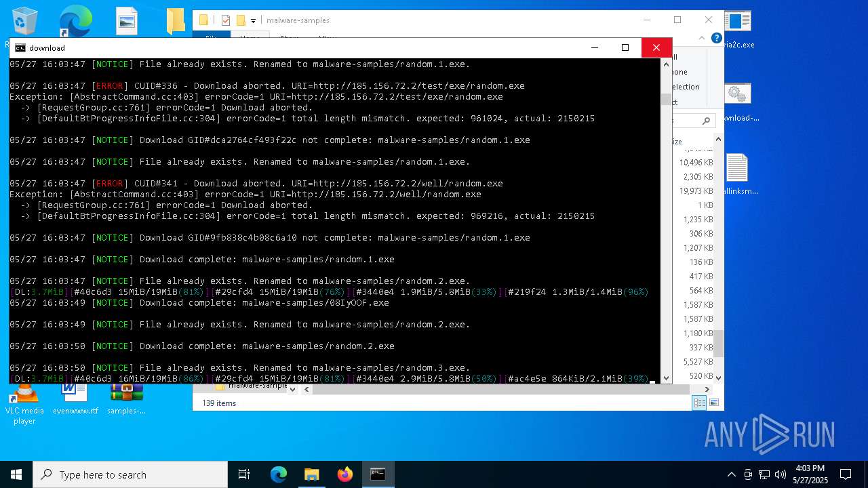Click the taskbar search box
This screenshot has width=868, height=488.
click(x=130, y=474)
